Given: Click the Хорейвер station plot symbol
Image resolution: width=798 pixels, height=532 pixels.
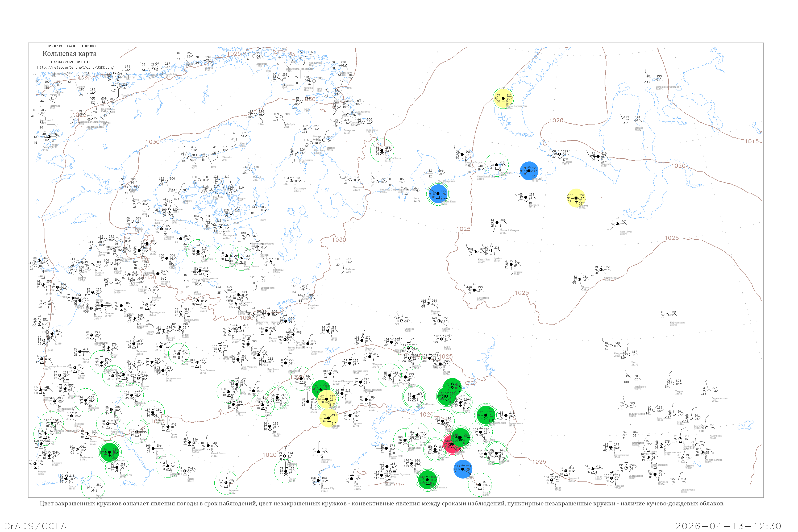Looking at the screenshot, I should pos(526,197).
